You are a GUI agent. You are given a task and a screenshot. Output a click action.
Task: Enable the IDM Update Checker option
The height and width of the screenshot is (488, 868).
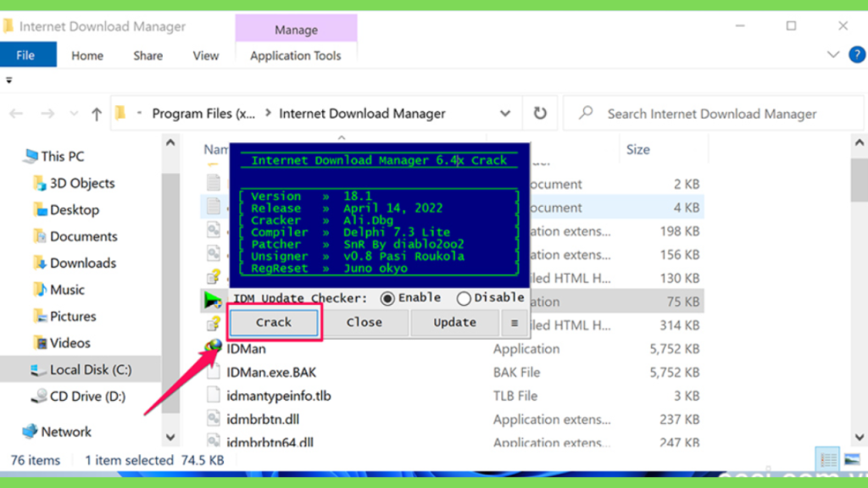(x=387, y=298)
